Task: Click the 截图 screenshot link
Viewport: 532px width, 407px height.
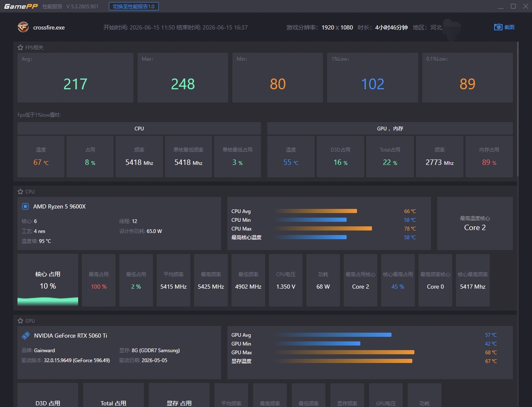Action: pyautogui.click(x=509, y=27)
